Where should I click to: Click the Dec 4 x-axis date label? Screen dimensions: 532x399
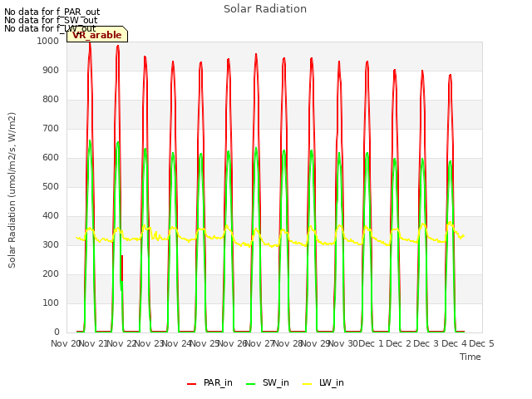point(454,343)
